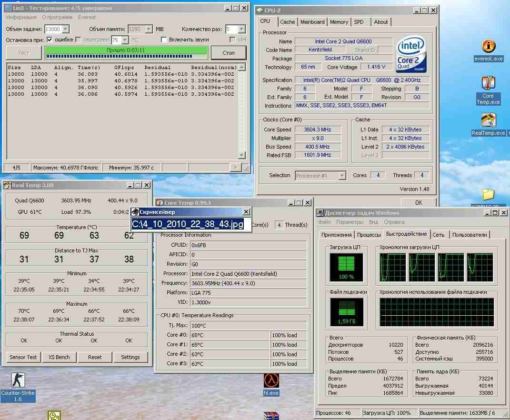The width and height of the screenshot is (510, 420).
Task: Select 'Быстродействие' tab in Task Manager
Action: coord(406,234)
